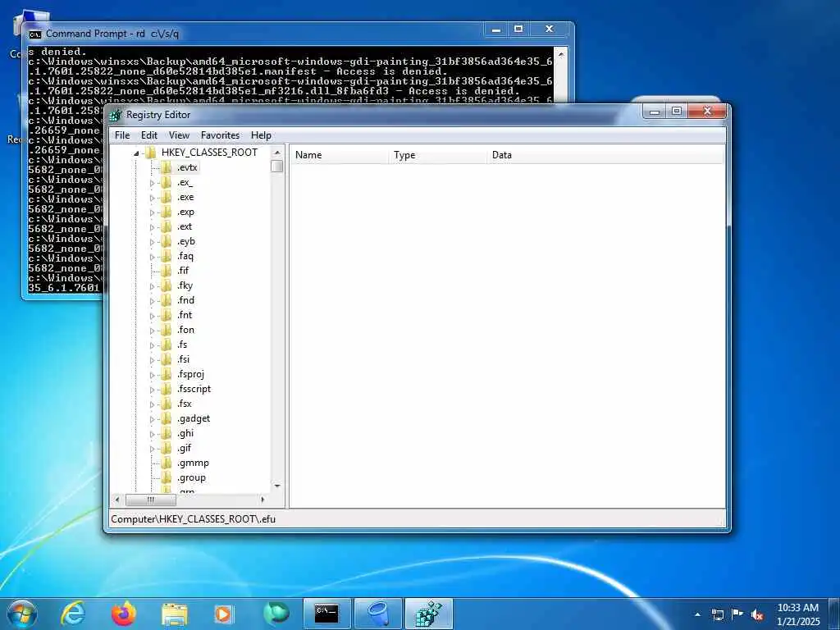Expand the .ex_ key

(x=152, y=183)
